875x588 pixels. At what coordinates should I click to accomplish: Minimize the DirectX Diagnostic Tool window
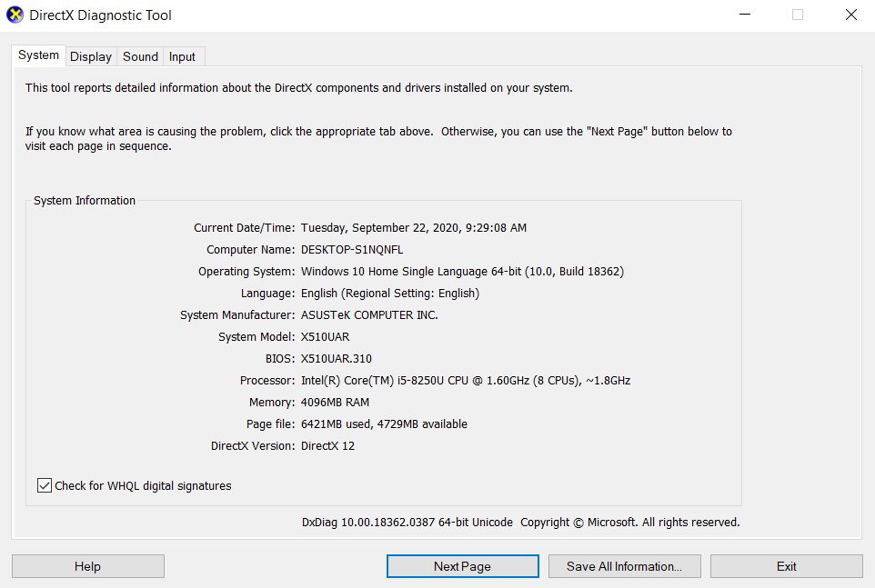coord(745,15)
